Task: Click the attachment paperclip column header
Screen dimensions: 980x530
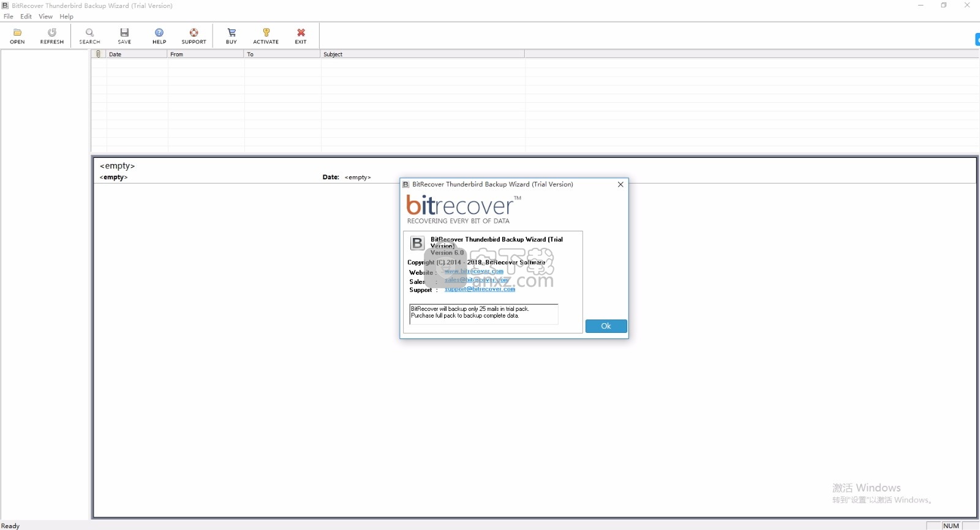Action: 99,54
